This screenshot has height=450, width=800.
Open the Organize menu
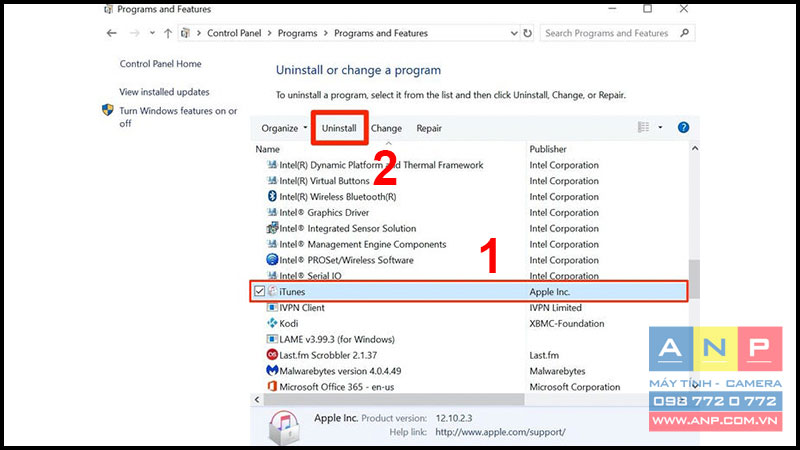point(284,128)
